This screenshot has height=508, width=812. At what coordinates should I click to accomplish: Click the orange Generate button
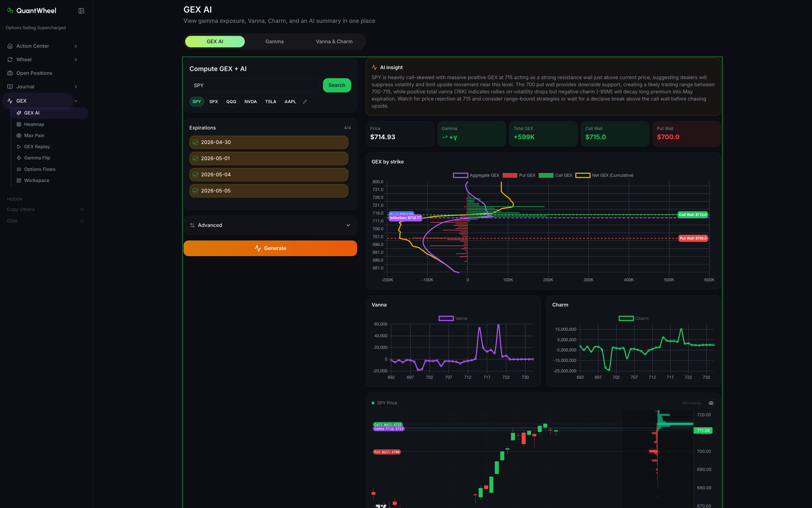tap(270, 248)
